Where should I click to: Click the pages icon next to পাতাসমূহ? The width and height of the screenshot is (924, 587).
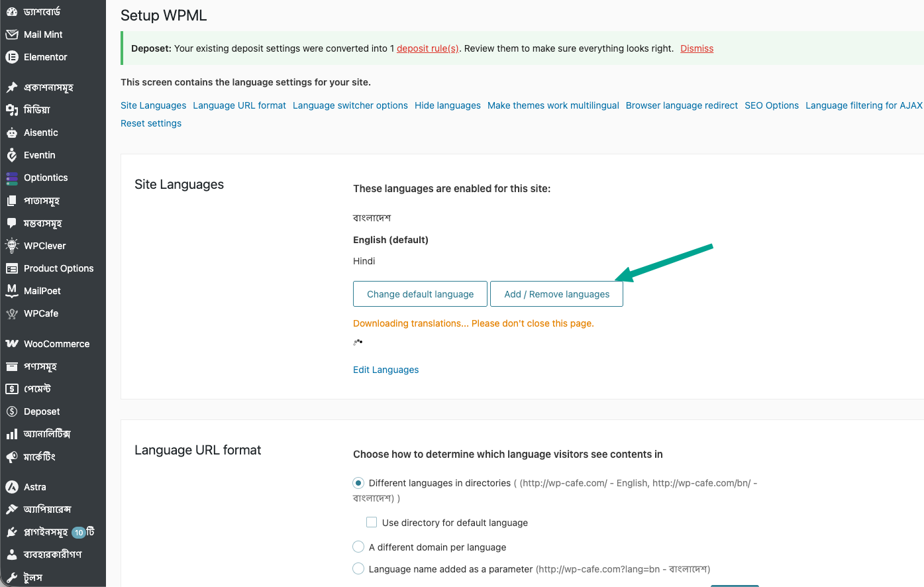coord(12,201)
